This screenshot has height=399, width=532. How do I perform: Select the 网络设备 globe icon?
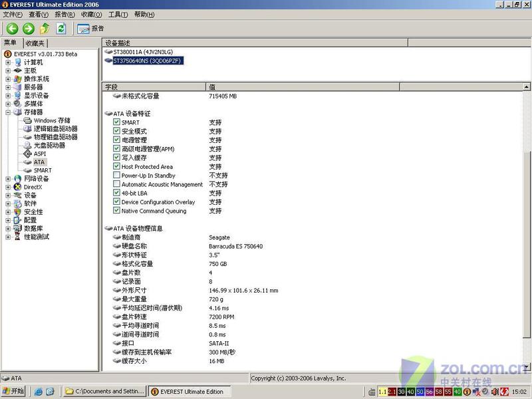18,178
